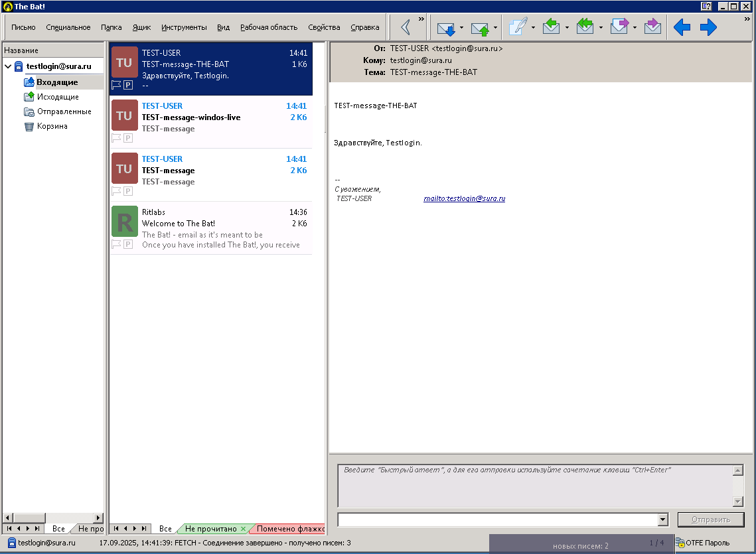Collapse the testlogin@sura.ru account tree
Viewport: 756px width, 554px height.
tap(8, 66)
